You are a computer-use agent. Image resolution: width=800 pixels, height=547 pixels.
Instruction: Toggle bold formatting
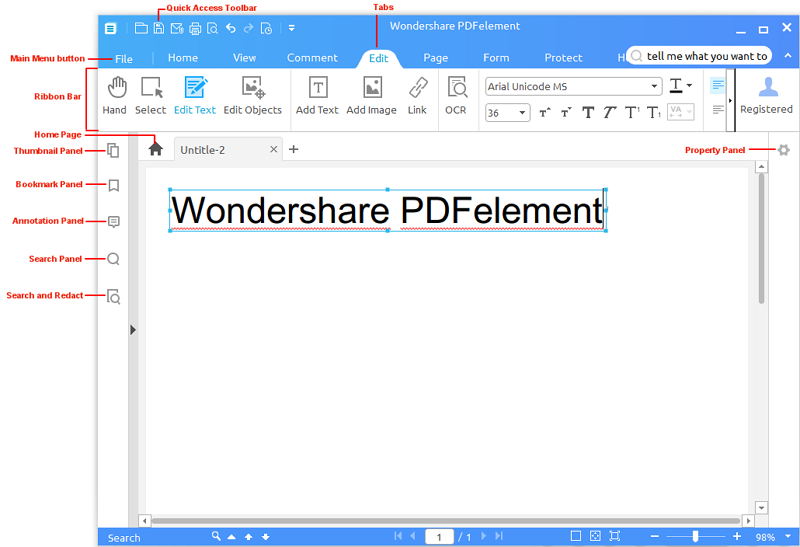point(588,112)
